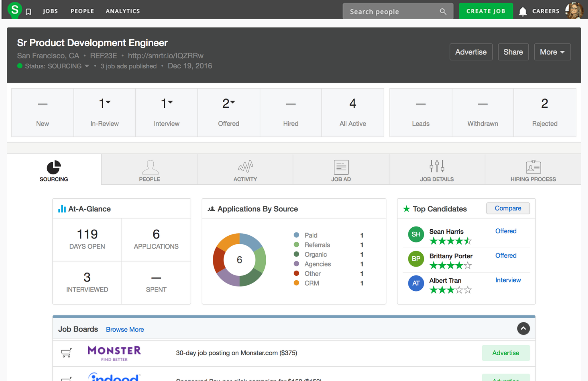
Task: Expand the Offered count dropdown arrow
Action: (233, 102)
